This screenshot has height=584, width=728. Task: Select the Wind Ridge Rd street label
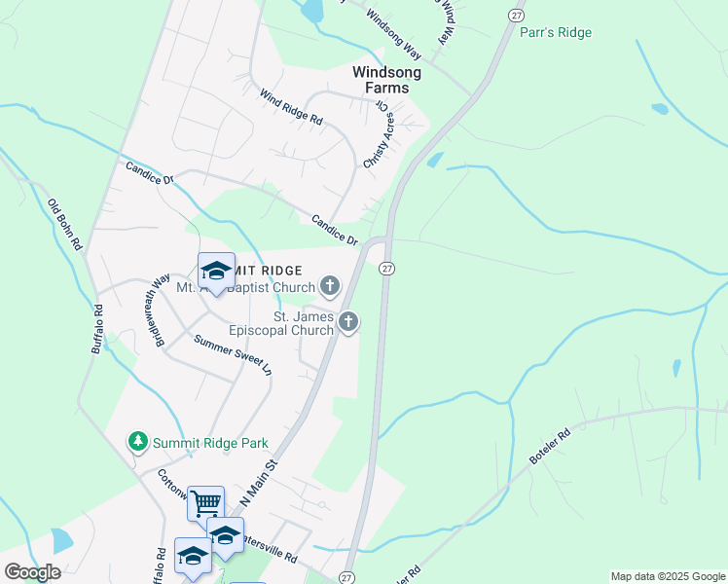[x=291, y=107]
